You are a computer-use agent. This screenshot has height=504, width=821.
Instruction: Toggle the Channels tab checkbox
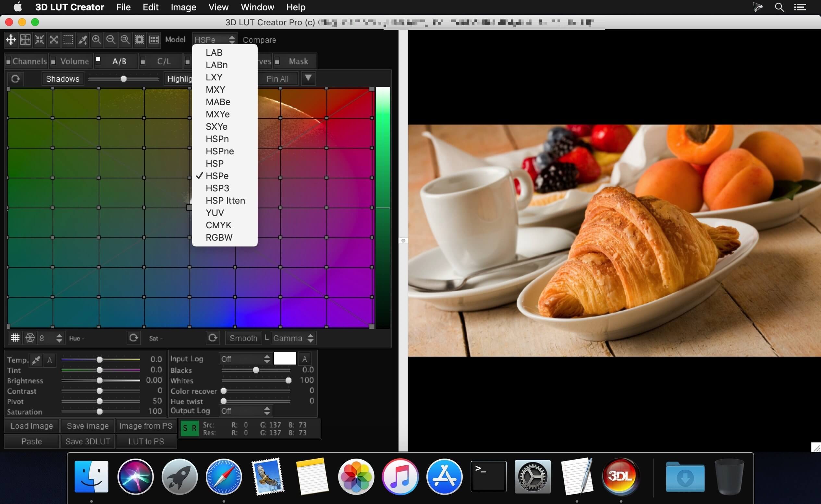8,62
